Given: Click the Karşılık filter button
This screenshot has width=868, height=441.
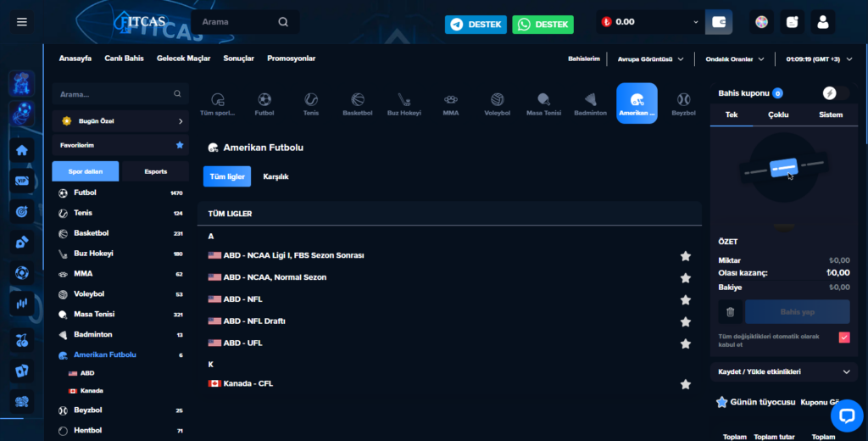Looking at the screenshot, I should (275, 176).
